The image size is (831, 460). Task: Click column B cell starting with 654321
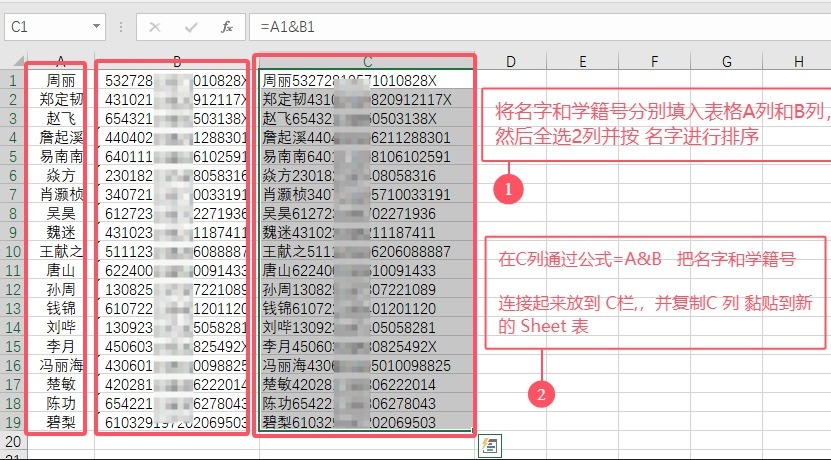[176, 119]
